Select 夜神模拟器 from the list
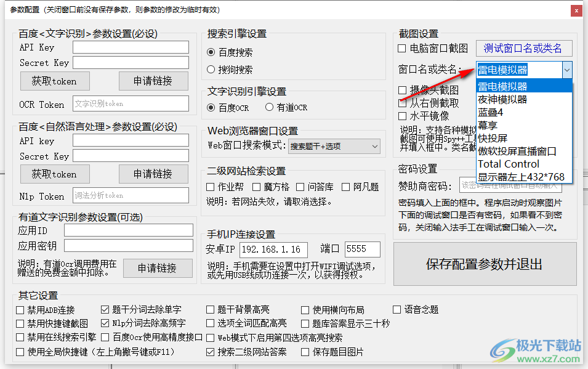The image size is (588, 369). pyautogui.click(x=524, y=99)
